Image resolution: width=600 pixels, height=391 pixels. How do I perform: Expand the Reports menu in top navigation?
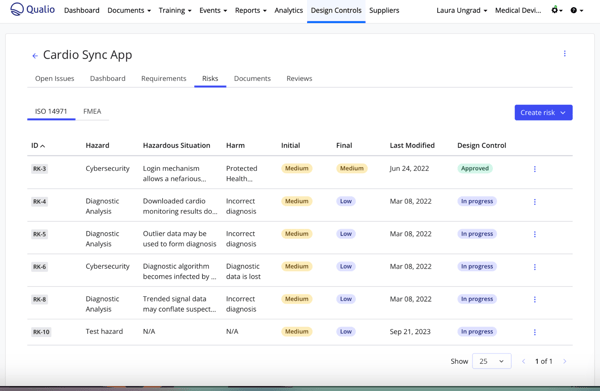[251, 10]
